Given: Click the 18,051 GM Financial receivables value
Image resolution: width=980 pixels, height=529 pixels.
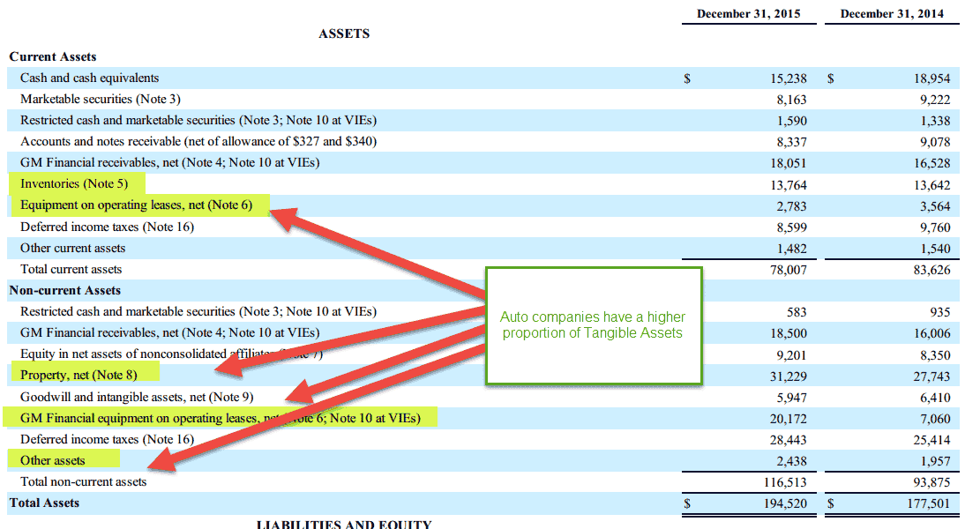Looking at the screenshot, I should [788, 164].
